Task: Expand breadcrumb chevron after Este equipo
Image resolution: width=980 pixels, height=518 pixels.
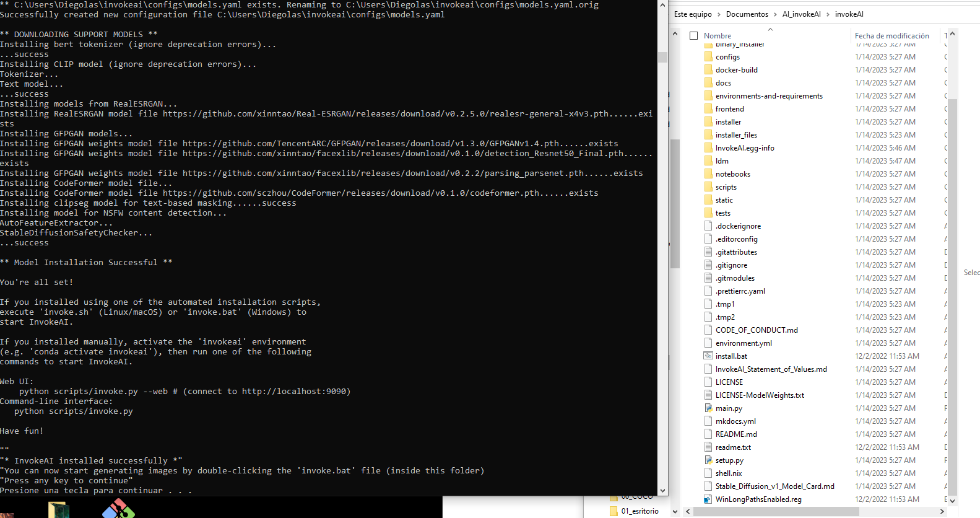Action: tap(719, 14)
